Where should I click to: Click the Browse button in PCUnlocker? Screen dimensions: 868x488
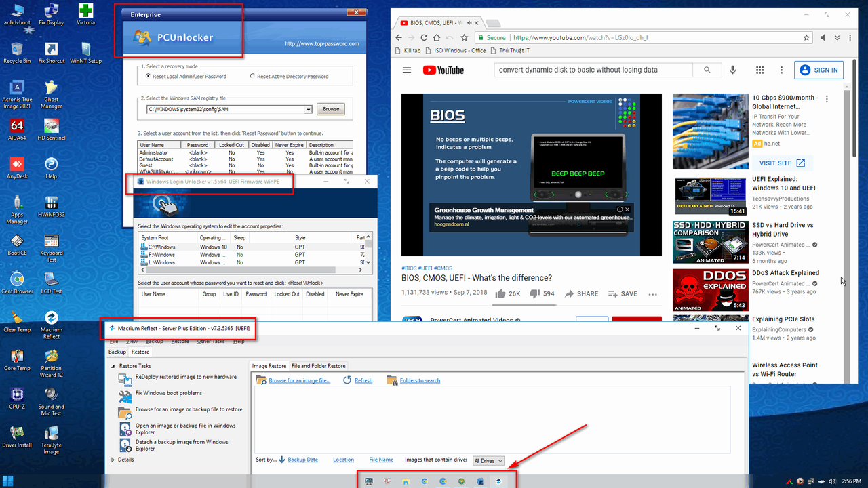pos(331,109)
